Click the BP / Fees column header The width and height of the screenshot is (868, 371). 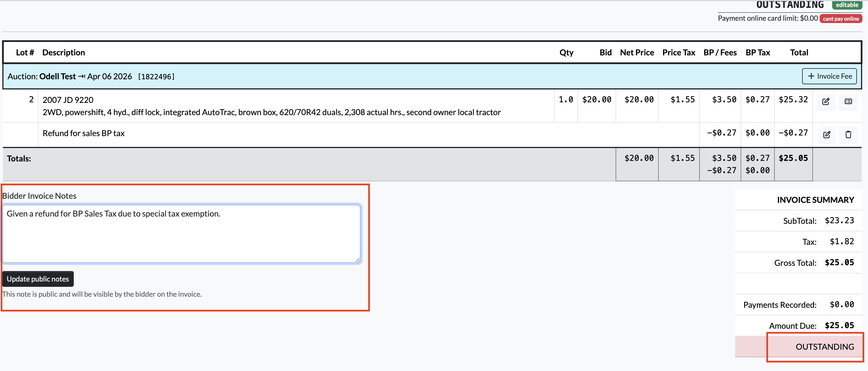tap(720, 52)
